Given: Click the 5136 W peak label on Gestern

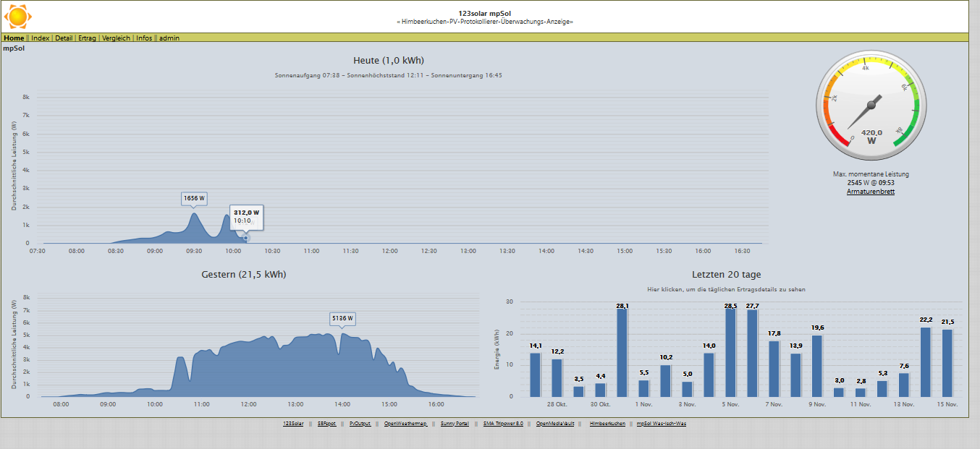Looking at the screenshot, I should [x=342, y=318].
